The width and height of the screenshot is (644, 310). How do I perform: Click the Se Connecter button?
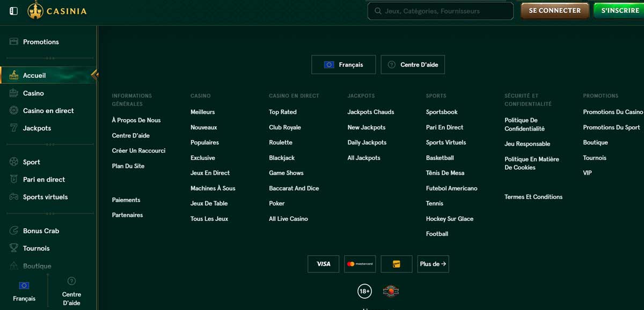pyautogui.click(x=555, y=10)
